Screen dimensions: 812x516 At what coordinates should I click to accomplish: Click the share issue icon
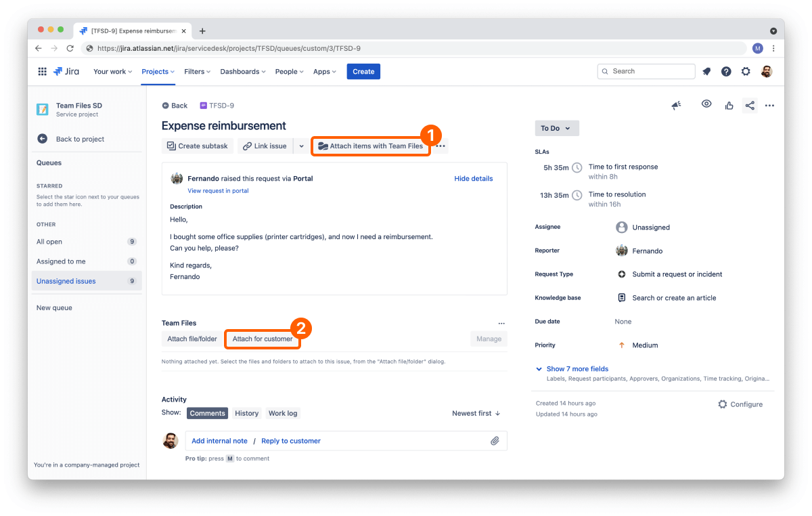(x=750, y=105)
